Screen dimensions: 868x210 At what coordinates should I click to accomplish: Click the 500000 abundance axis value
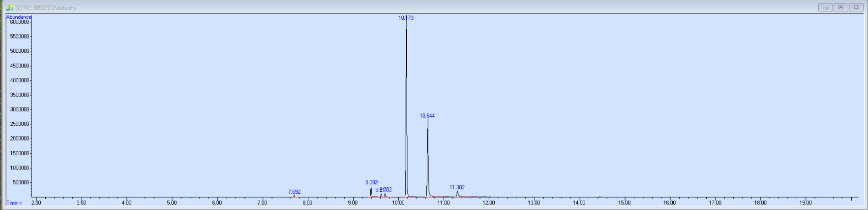tap(22, 182)
